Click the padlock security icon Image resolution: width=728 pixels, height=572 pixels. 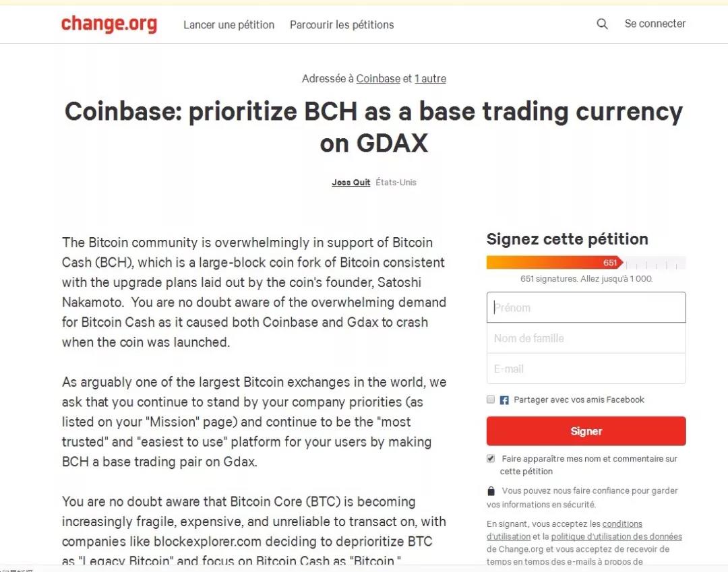tap(491, 491)
